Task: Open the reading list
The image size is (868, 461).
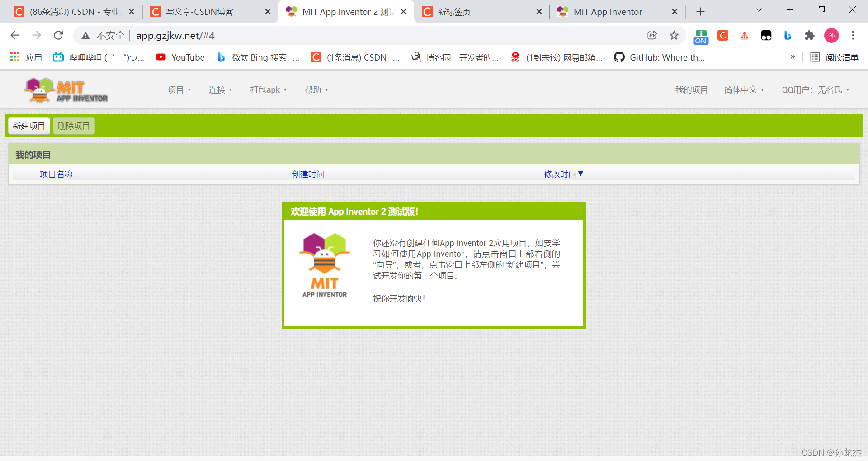Action: coord(834,57)
